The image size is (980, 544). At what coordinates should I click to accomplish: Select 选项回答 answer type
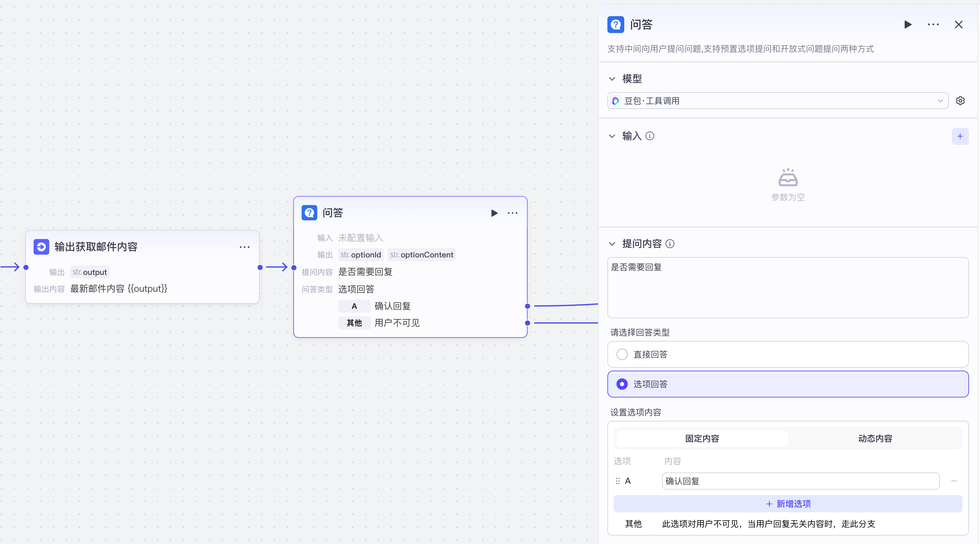pos(622,384)
